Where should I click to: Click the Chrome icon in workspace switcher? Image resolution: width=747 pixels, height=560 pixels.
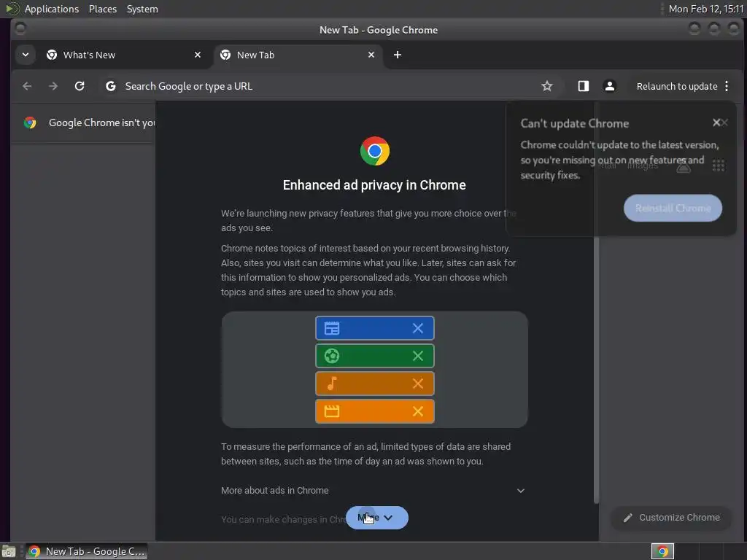(x=662, y=551)
